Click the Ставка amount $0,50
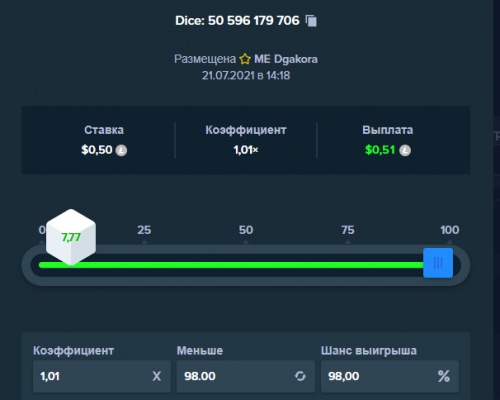Screen dimensions: 500x400 click(97, 150)
